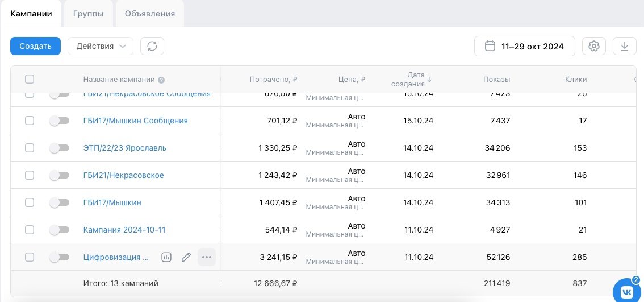Open the ГБИ17/Мышкин Сообщения campaign link
644x302 pixels.
pyautogui.click(x=135, y=121)
